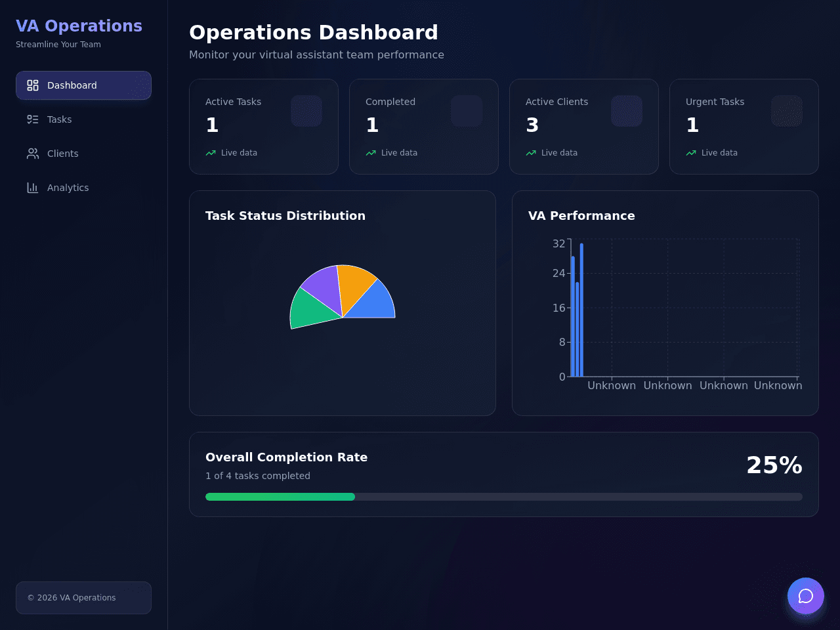Click the Operations Dashboard page title
Image resolution: width=840 pixels, height=630 pixels.
(x=314, y=32)
